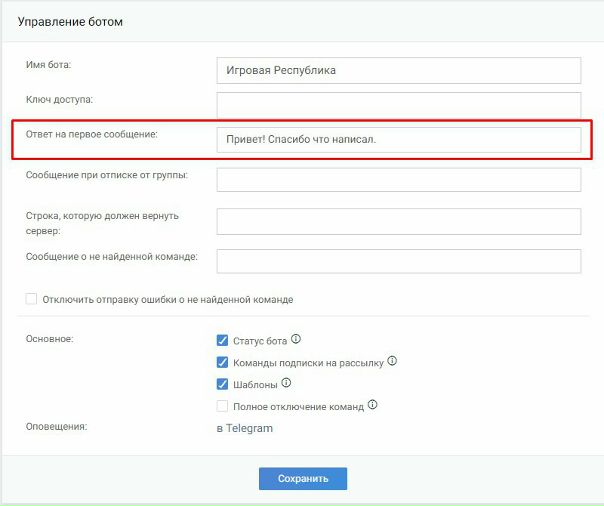Click the Ответ на первое сообщение field
Image resolution: width=604 pixels, height=506 pixels.
398,140
